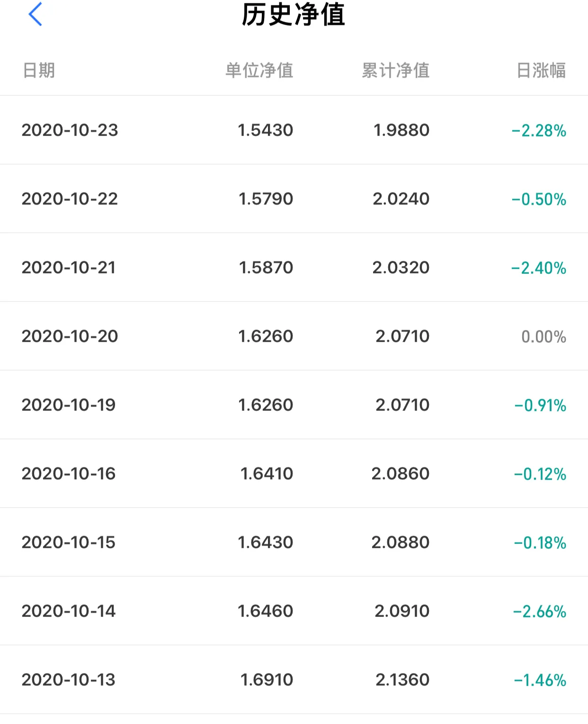Tap unit net value 1.6430
This screenshot has height=724, width=588.
pos(266,542)
